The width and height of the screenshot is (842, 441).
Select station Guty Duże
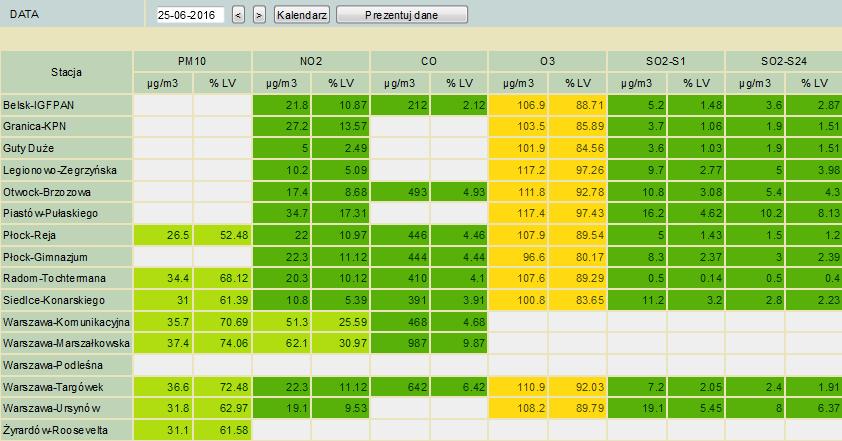[x=67, y=148]
